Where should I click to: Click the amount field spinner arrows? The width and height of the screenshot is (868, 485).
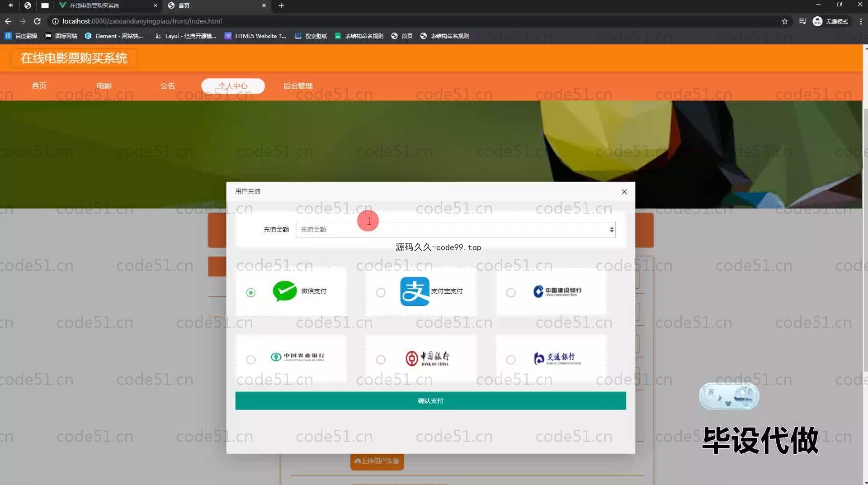point(612,229)
